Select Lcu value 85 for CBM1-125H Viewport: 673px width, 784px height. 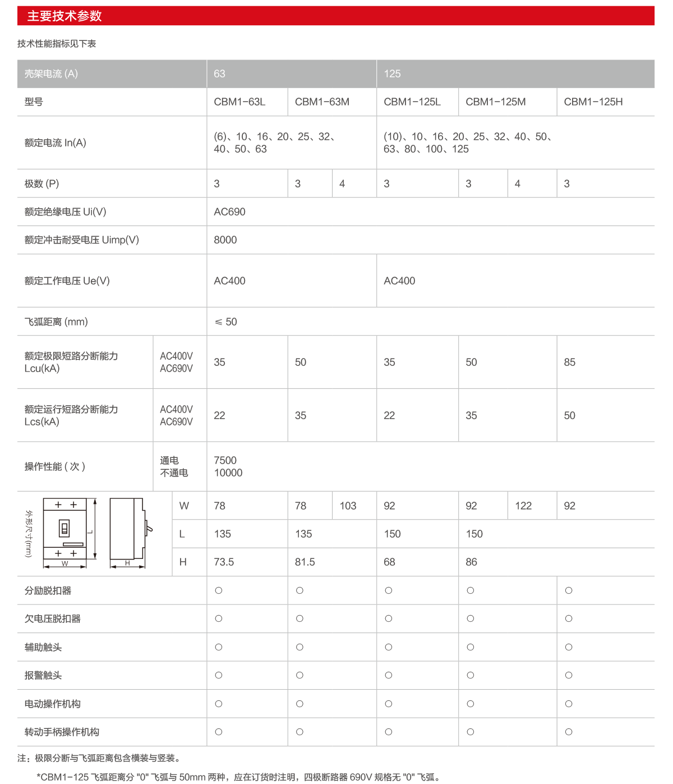(x=570, y=362)
